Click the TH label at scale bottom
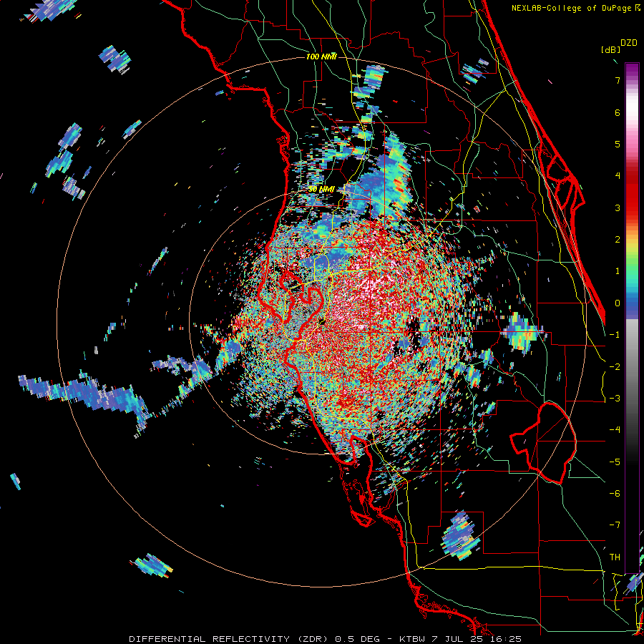644x644 pixels. point(615,557)
